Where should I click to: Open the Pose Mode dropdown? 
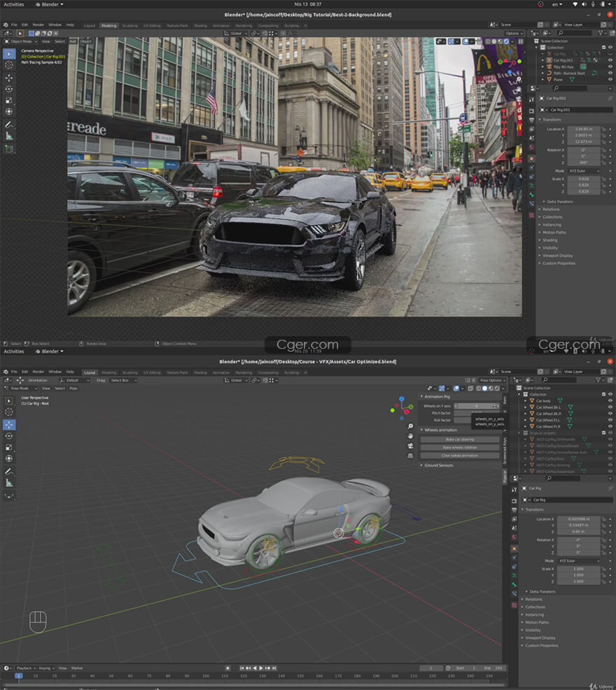(20, 388)
